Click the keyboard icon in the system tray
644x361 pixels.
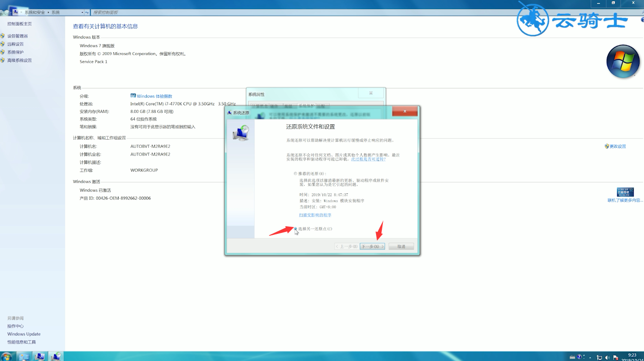coord(572,357)
